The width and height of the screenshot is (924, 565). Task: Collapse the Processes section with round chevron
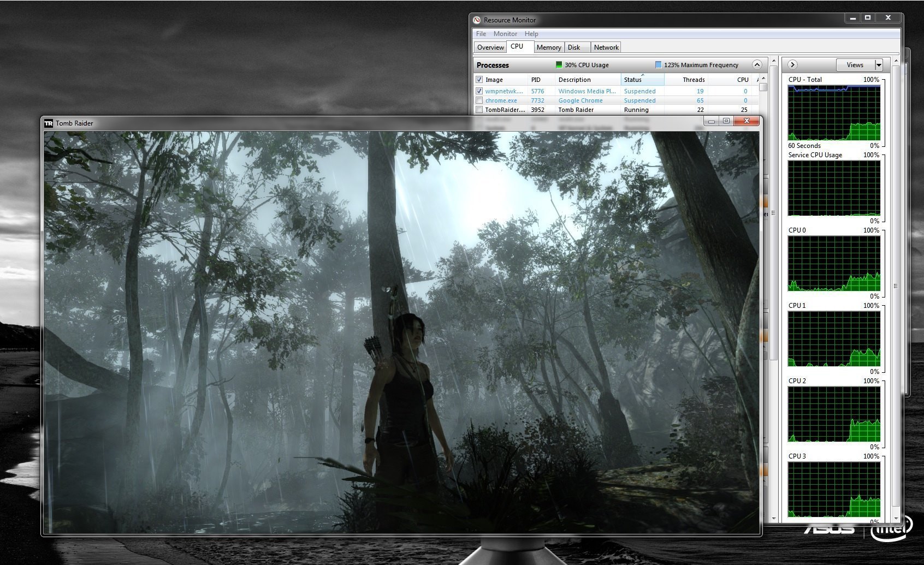pos(757,65)
